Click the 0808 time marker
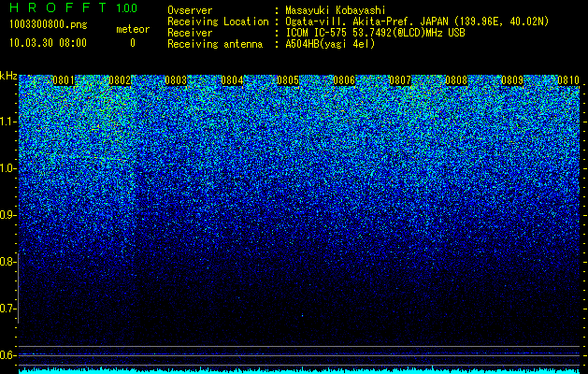588x374 pixels. [456, 80]
